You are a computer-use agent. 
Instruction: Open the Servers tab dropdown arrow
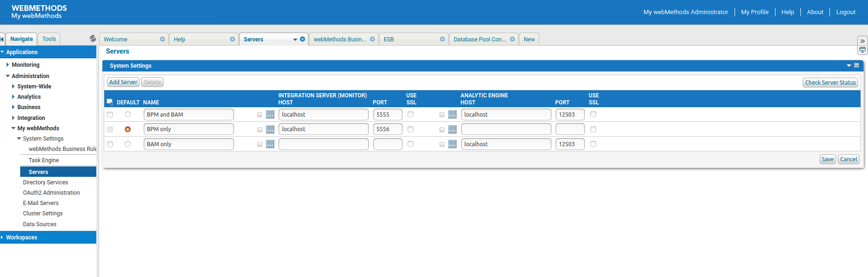click(295, 40)
